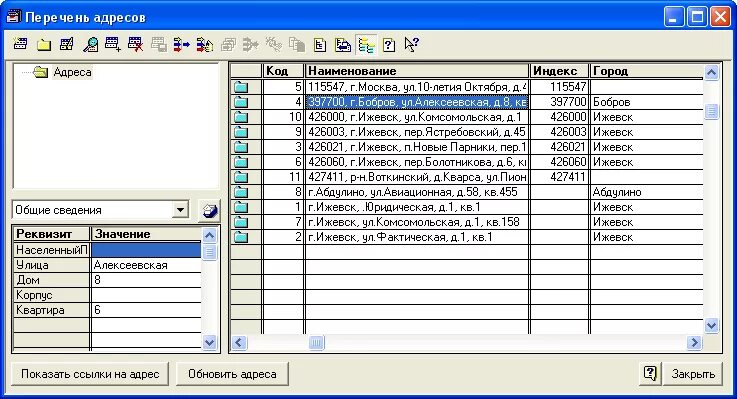737x399 pixels.
Task: Click the add row icon with plus
Action: pos(113,45)
